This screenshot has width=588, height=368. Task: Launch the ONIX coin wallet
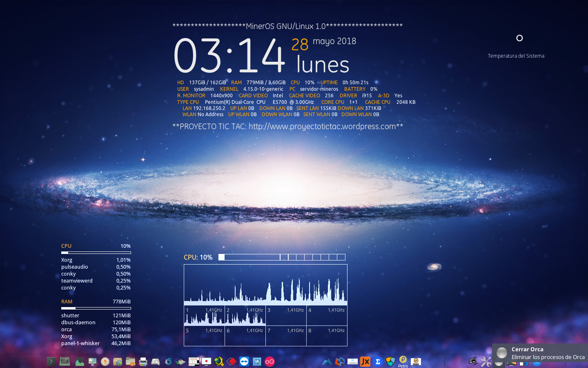[x=416, y=361]
